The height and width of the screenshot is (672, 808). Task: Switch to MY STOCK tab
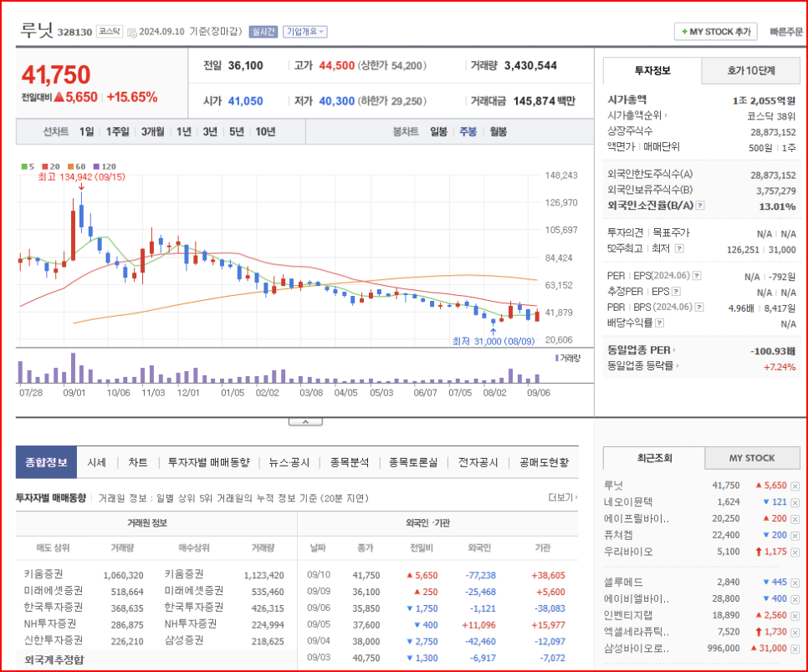point(752,458)
